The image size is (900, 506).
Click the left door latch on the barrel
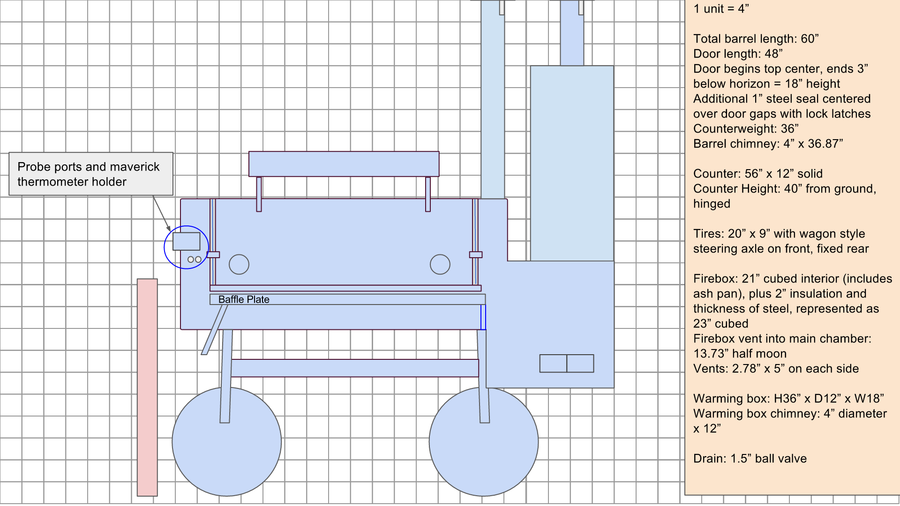[x=213, y=254]
